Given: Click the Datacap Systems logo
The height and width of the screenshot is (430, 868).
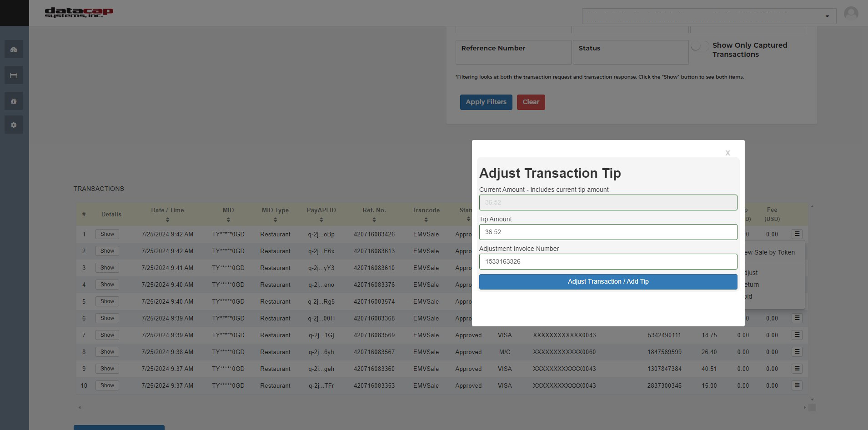Looking at the screenshot, I should tap(79, 12).
